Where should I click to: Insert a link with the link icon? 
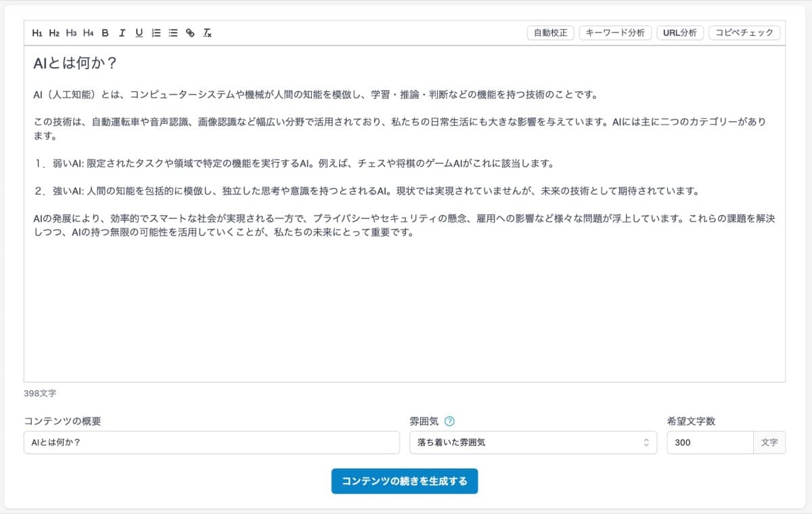(190, 33)
